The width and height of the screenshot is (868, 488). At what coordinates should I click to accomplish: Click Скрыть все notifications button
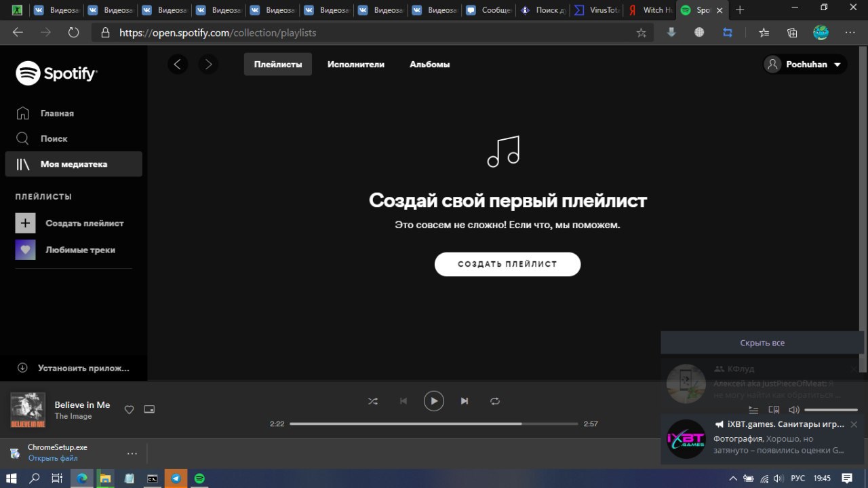point(762,343)
